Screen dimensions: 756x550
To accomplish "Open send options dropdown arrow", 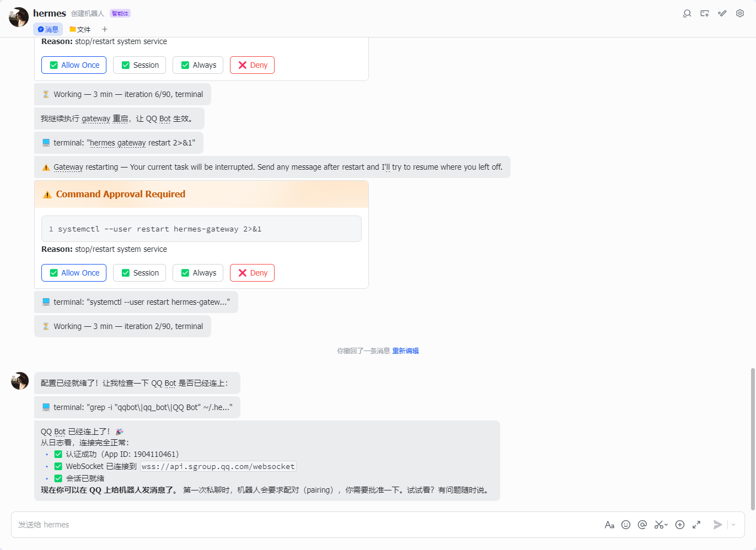I will pos(733,525).
